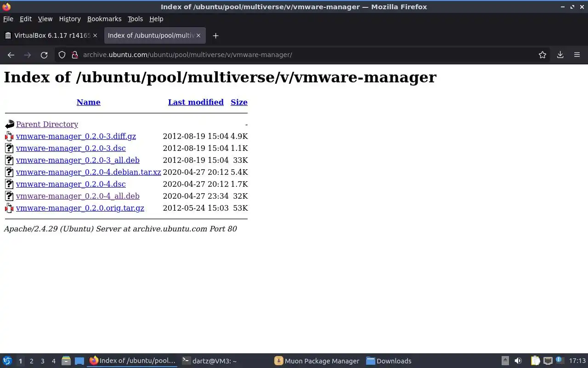This screenshot has width=588, height=368.
Task: Open vmware-manager_0.2.0-3.dsc link
Action: (71, 148)
